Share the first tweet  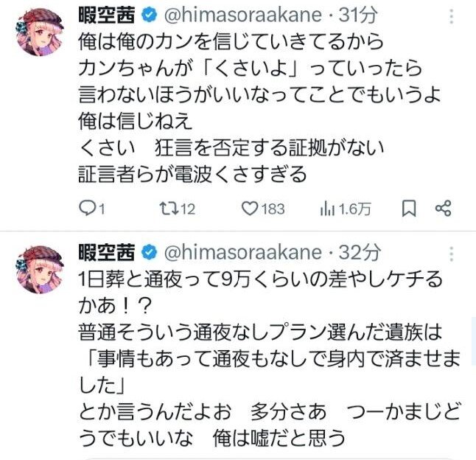click(444, 209)
